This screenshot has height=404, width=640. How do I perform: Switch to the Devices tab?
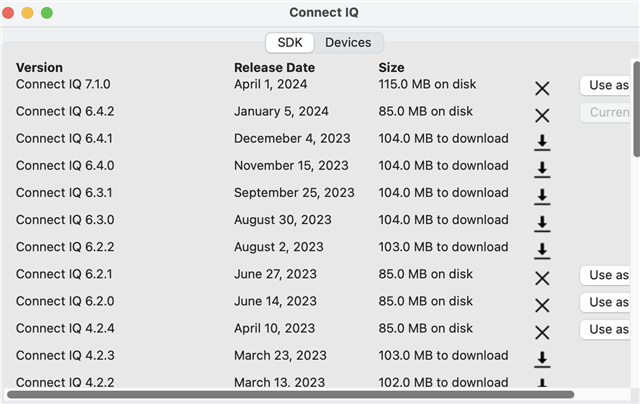[348, 43]
